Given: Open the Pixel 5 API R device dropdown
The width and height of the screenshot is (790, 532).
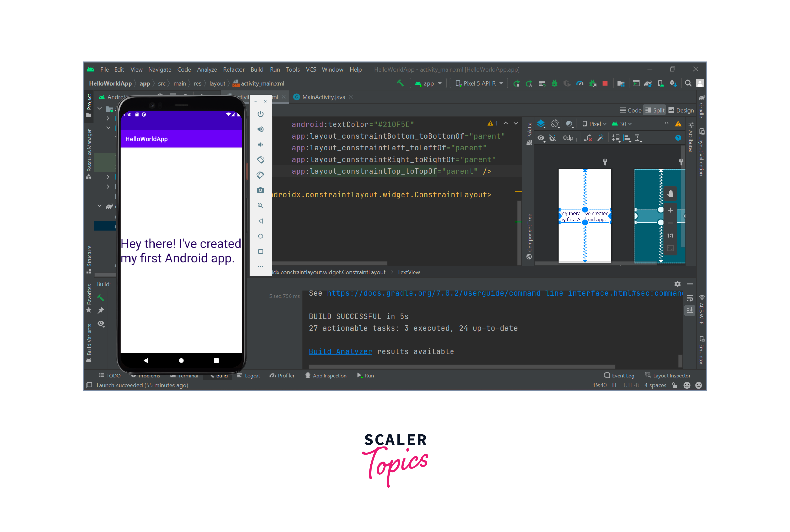Looking at the screenshot, I should [479, 83].
